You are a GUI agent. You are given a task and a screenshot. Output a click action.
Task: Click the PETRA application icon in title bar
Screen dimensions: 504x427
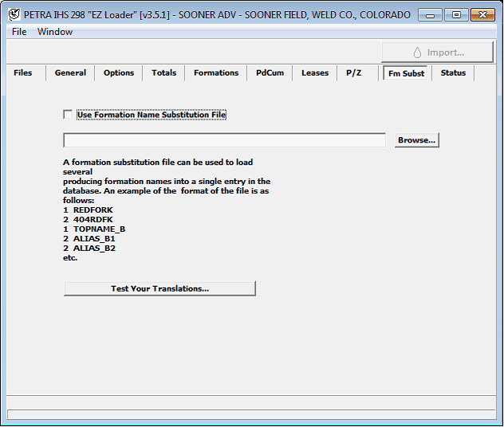(14, 14)
